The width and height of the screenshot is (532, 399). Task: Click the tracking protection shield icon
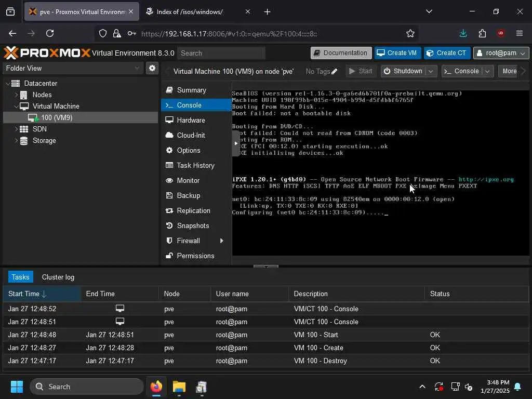tap(103, 33)
